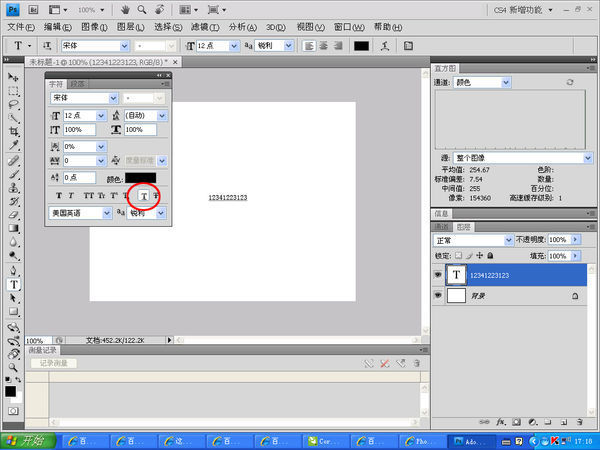Open the font family dropdown in options bar
Image resolution: width=600 pixels, height=450 pixels.
pyautogui.click(x=124, y=46)
